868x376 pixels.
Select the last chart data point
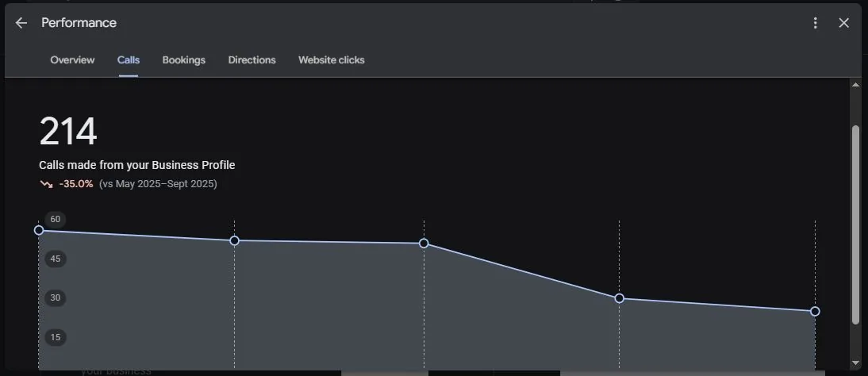(815, 311)
